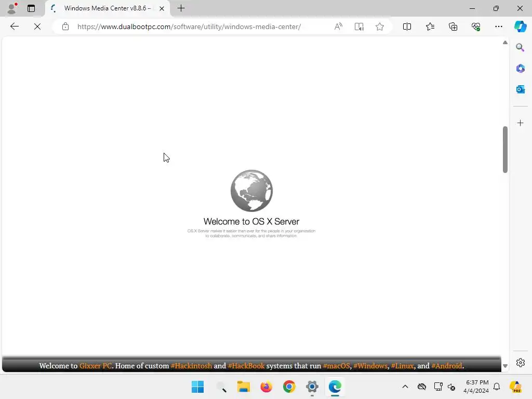Follow the #Android link
Screen dimensions: 532x399
tap(446, 366)
